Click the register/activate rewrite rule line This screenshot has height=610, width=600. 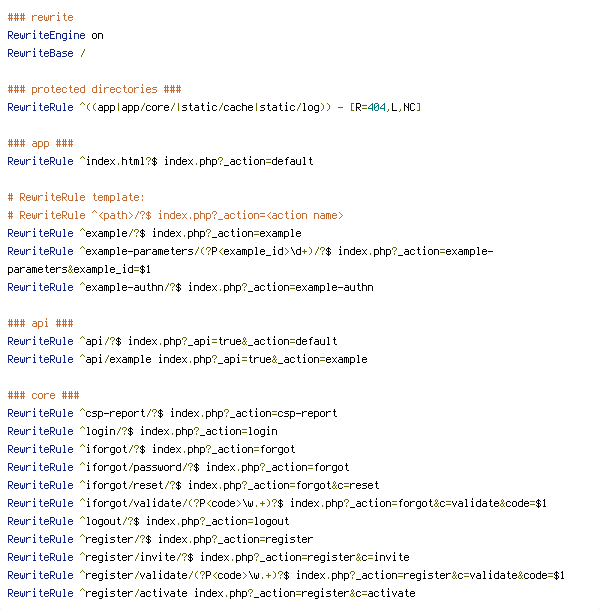[x=211, y=593]
